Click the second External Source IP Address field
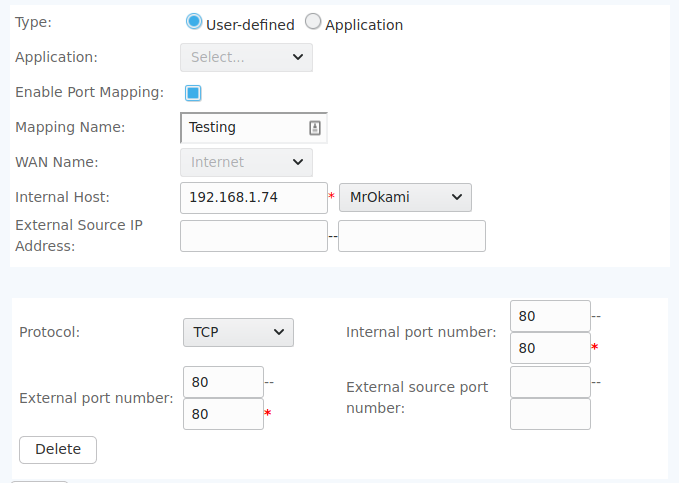Screen dimensions: 679x483 [x=411, y=236]
